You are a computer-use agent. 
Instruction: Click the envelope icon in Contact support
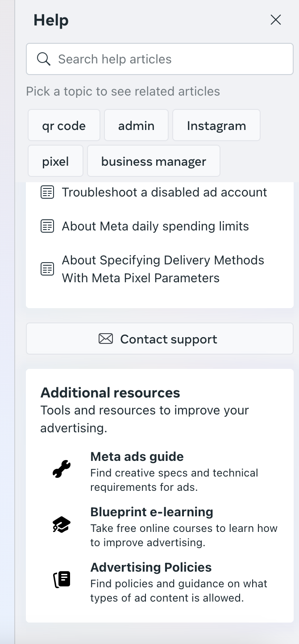pos(106,339)
